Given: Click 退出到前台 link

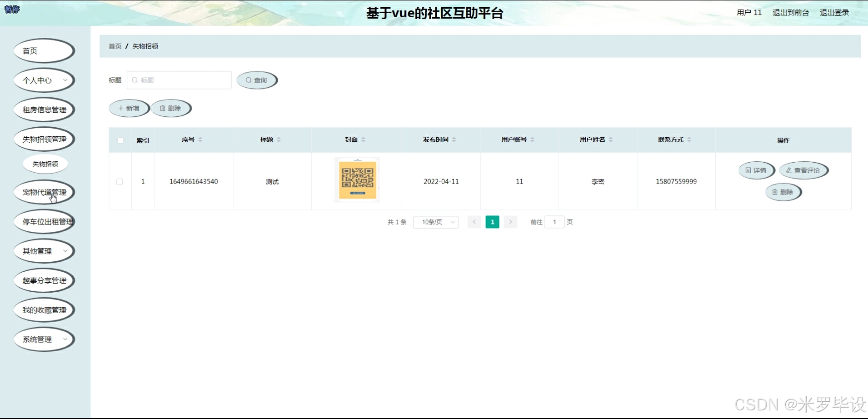Looking at the screenshot, I should tap(791, 13).
